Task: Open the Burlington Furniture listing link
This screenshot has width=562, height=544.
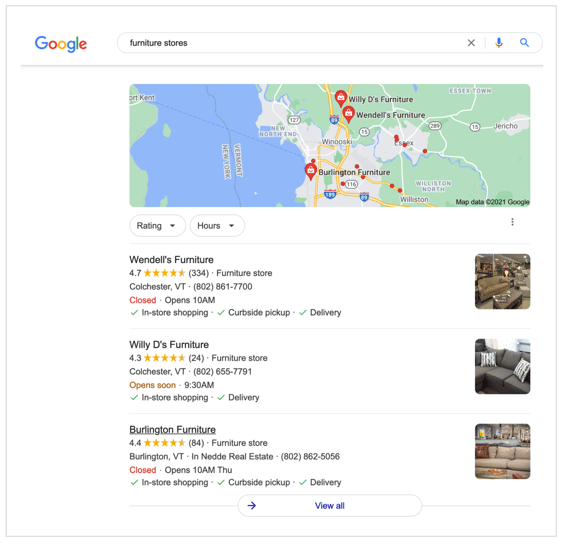Action: click(x=172, y=429)
